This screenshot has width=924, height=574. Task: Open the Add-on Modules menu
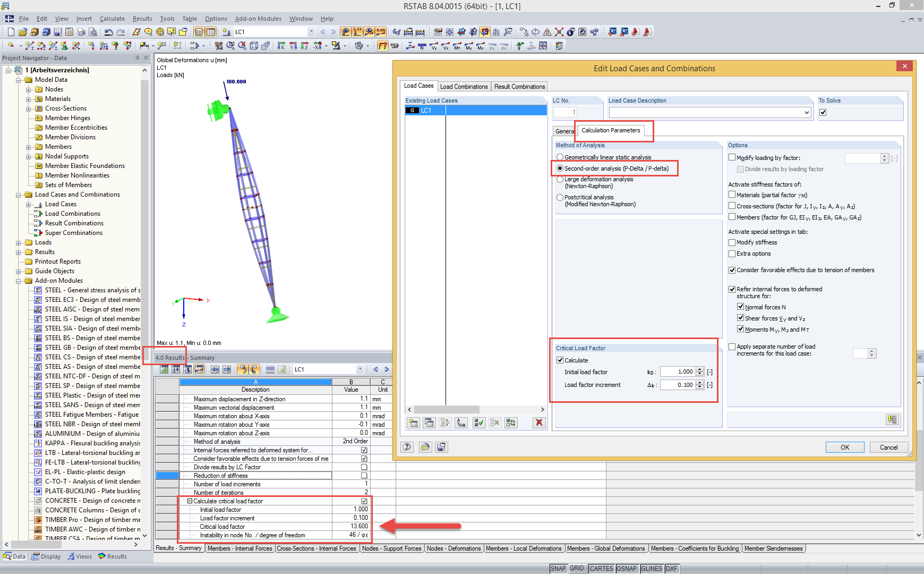(258, 19)
